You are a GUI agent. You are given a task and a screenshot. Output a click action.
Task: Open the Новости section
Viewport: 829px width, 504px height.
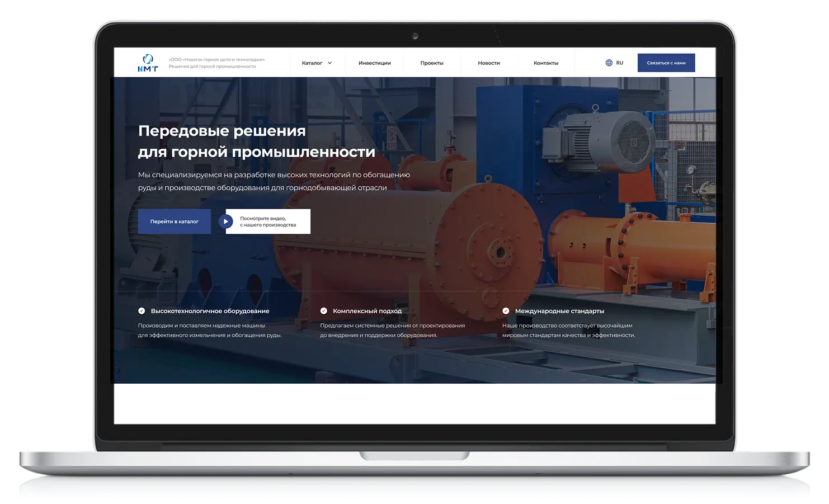coord(488,63)
